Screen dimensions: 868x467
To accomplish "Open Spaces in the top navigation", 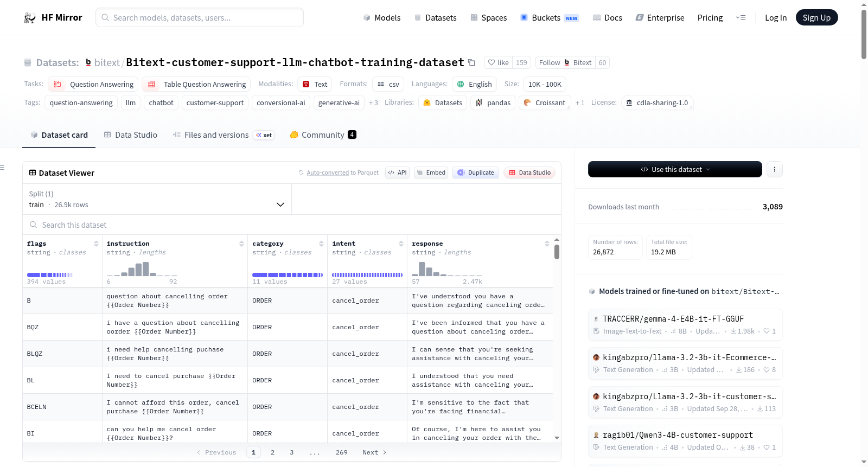I will 488,18.
